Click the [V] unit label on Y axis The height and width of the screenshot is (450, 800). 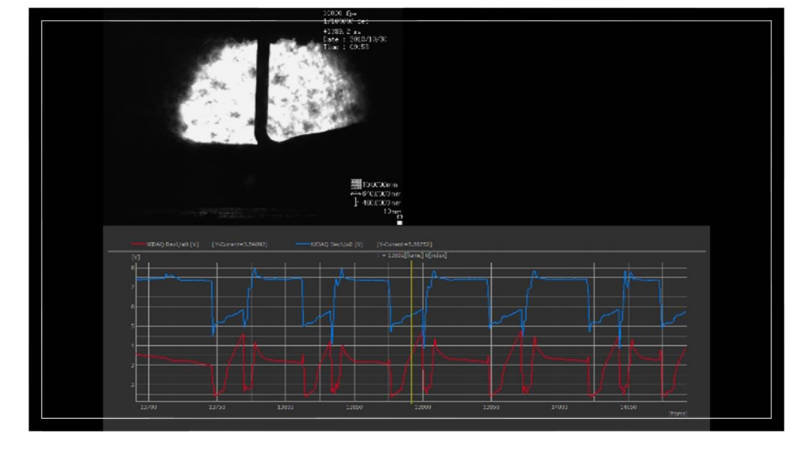click(x=136, y=257)
